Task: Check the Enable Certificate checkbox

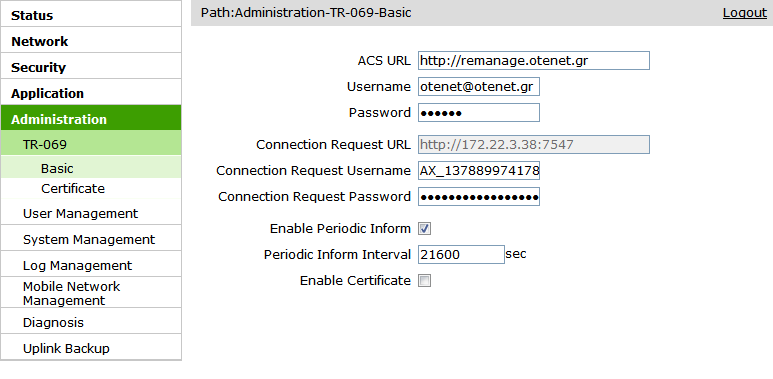Action: 424,281
